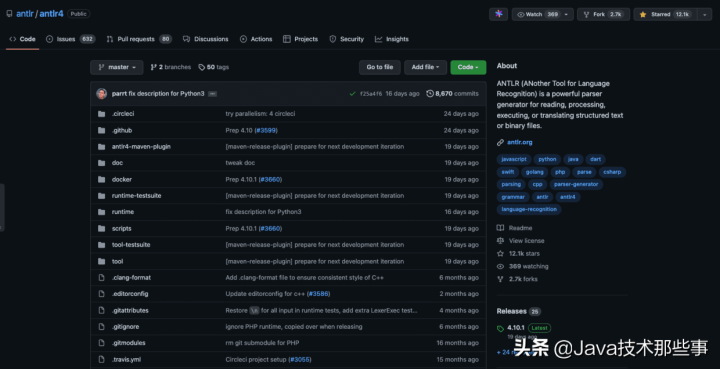This screenshot has width=720, height=369.
Task: Switch to Pull requests tab
Action: coord(139,39)
